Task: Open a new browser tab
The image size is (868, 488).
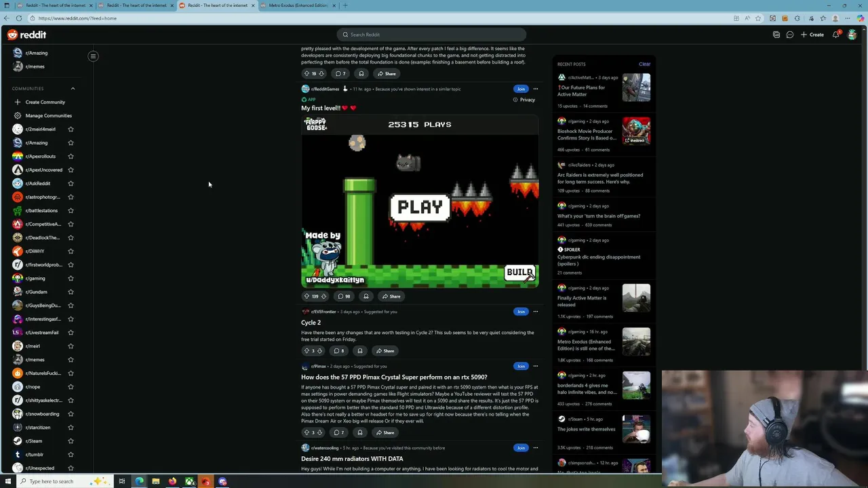Action: 345,5
